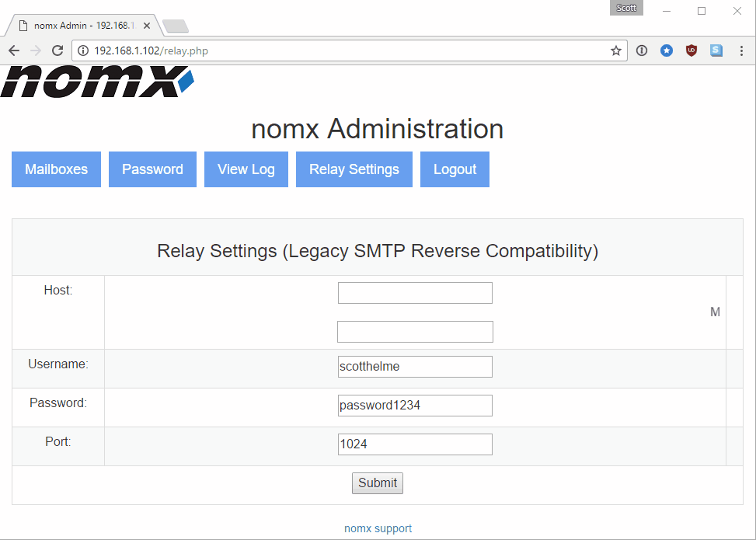Click the nomx logo

click(97, 81)
